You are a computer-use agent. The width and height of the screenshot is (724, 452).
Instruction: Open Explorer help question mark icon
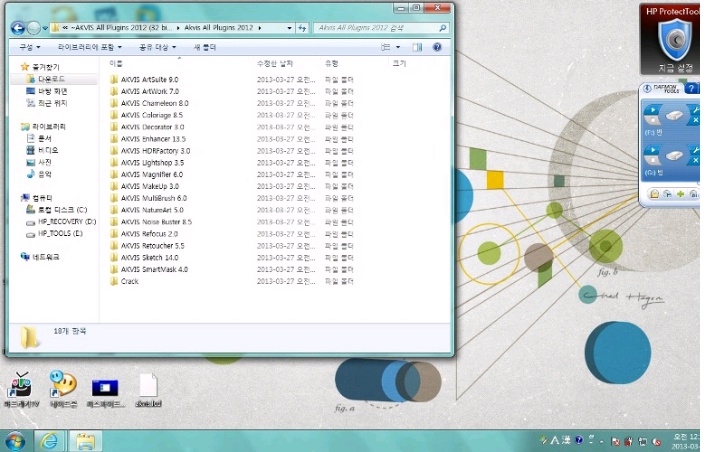click(x=437, y=47)
